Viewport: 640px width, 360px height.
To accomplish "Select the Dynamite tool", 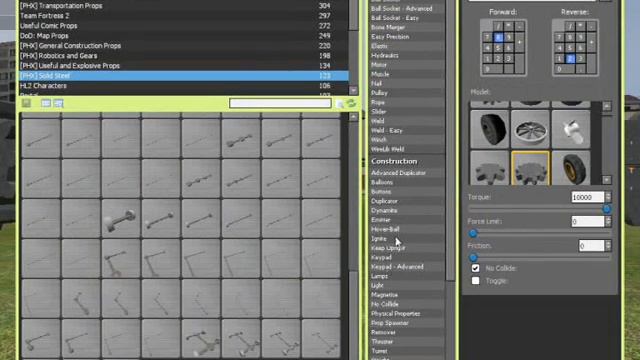I will [407, 211].
